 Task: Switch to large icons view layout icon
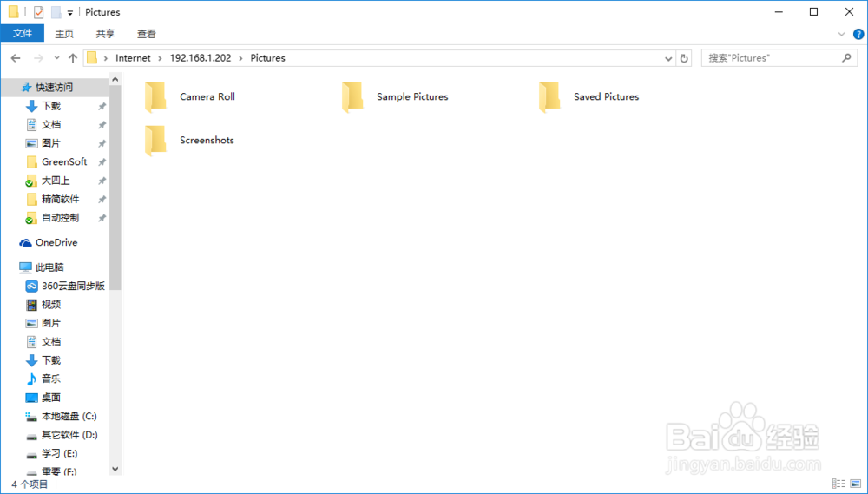855,484
